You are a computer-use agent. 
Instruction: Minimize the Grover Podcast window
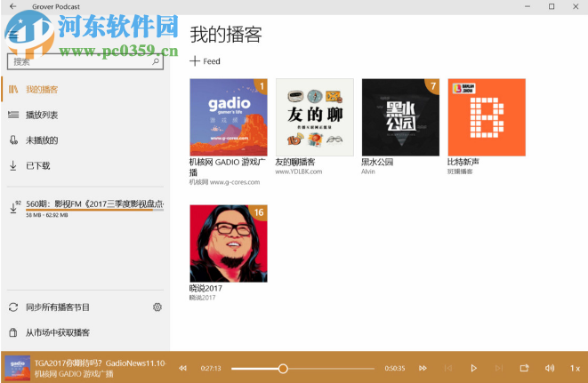point(528,6)
